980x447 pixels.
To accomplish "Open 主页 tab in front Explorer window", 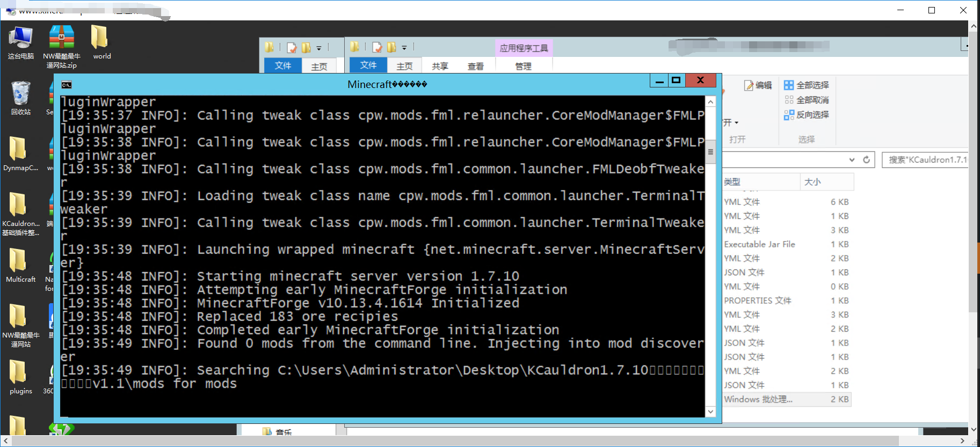I will [x=404, y=65].
